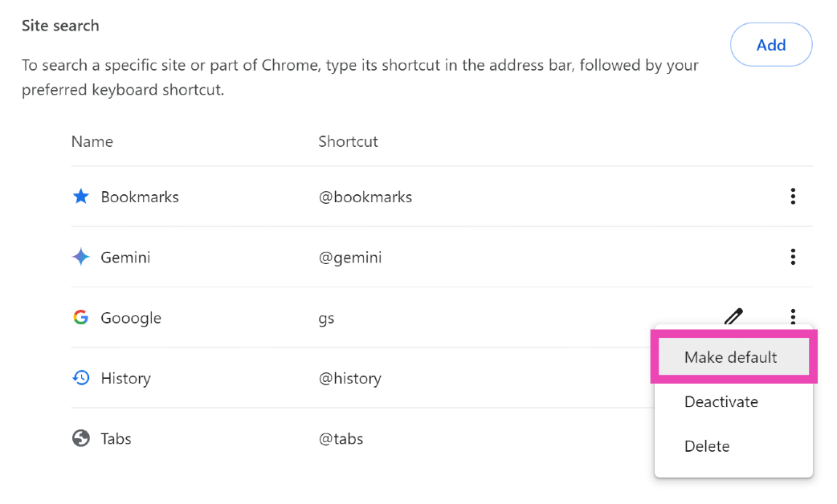Click the History clock icon
Screen dimensions: 837x504
(81, 378)
